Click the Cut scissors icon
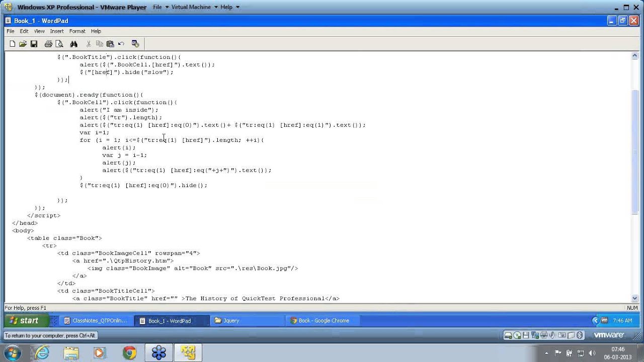The height and width of the screenshot is (362, 644). [89, 44]
